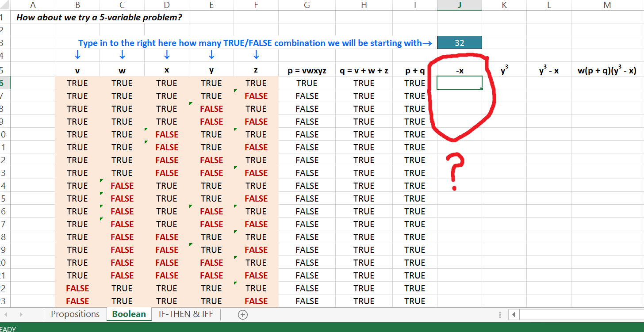
Task: Click the READY indicator on the status bar
Action: click(7, 329)
